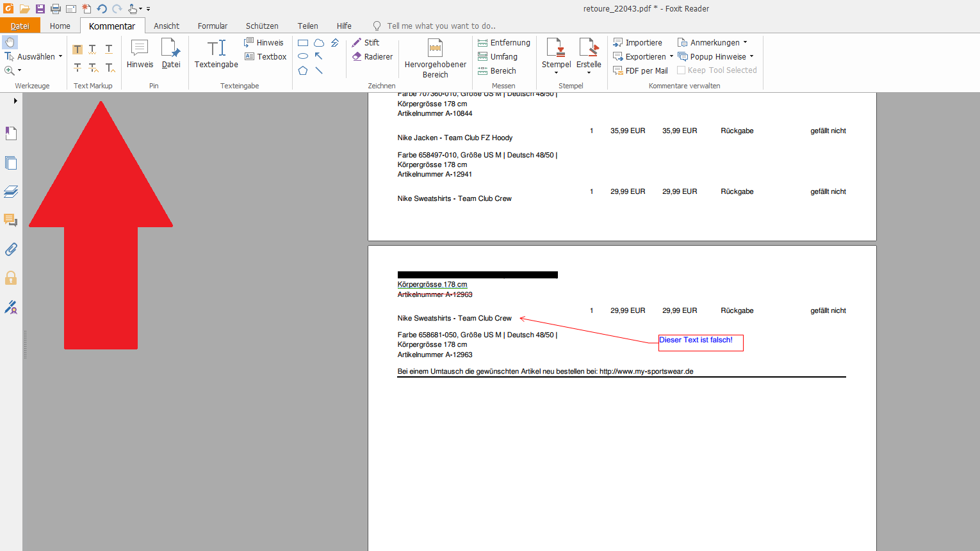This screenshot has height=551, width=980.
Task: Toggle the strikethrough text markup tool
Action: 78,67
